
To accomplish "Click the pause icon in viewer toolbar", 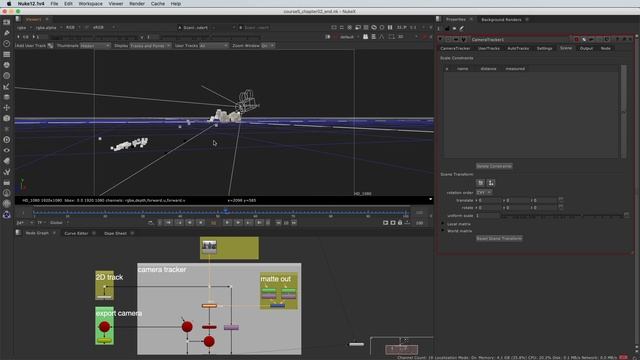I will (390, 27).
